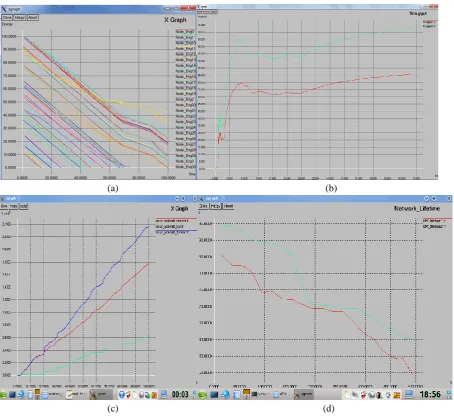This screenshot has width=454, height=418.
Task: Click Hdcpy button in energy xgraph window (a)
Action: coord(20,18)
